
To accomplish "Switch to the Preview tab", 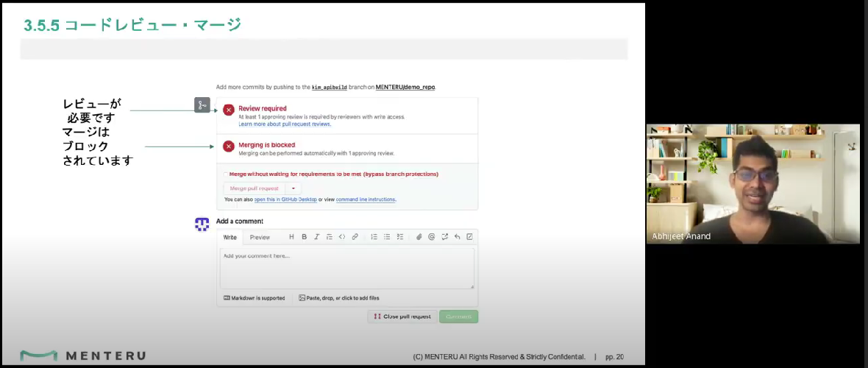I will click(260, 237).
